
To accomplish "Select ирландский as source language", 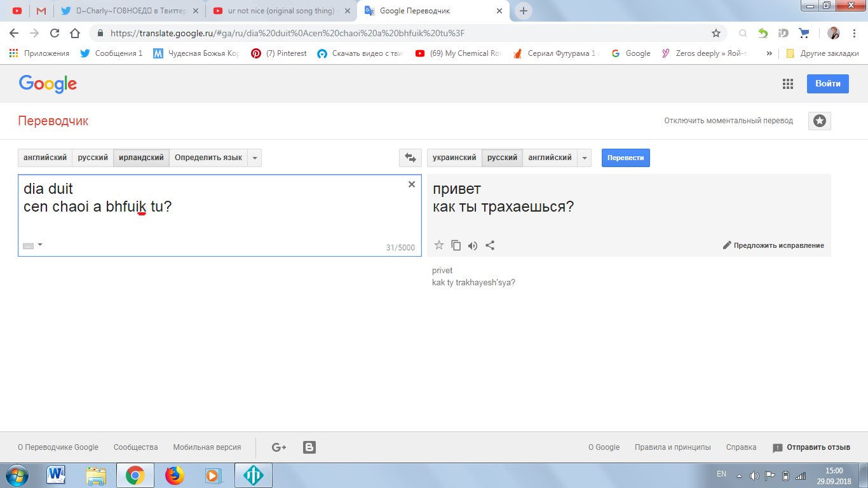I will (141, 158).
